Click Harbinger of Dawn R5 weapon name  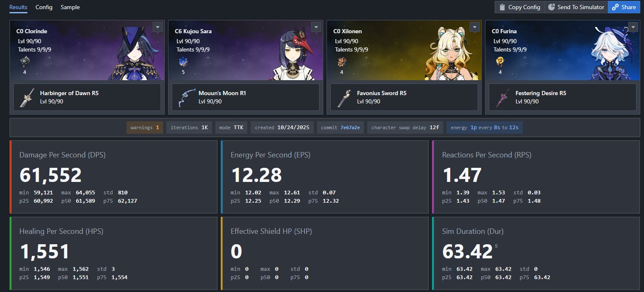click(69, 93)
